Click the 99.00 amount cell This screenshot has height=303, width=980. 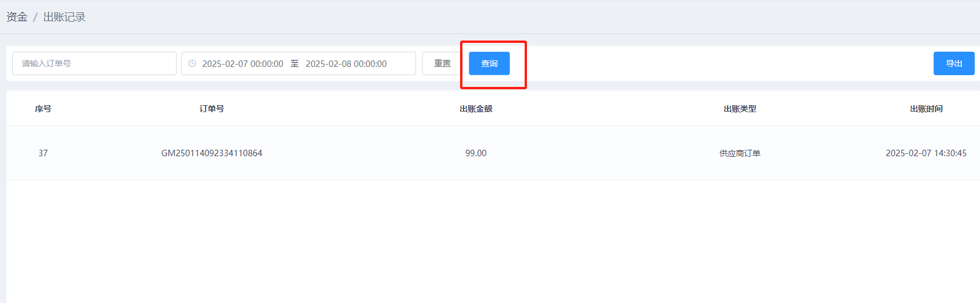[476, 153]
